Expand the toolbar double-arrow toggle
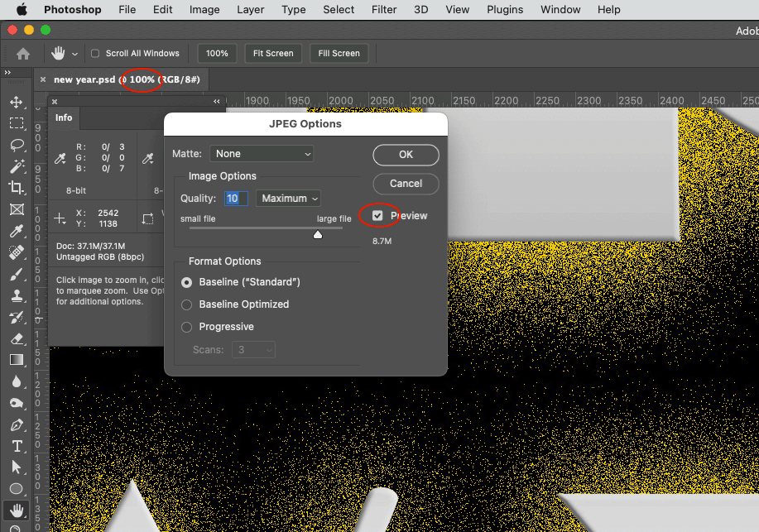Image resolution: width=759 pixels, height=532 pixels. tap(7, 73)
